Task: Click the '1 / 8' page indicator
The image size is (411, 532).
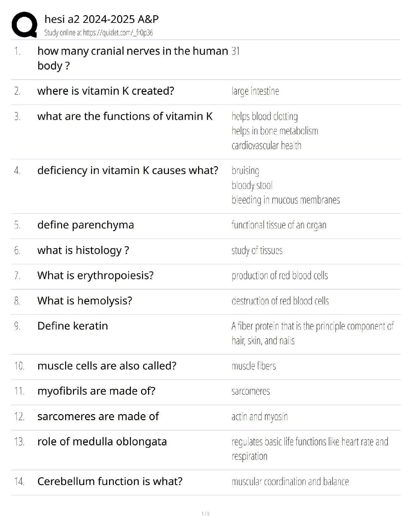Action: point(205,514)
